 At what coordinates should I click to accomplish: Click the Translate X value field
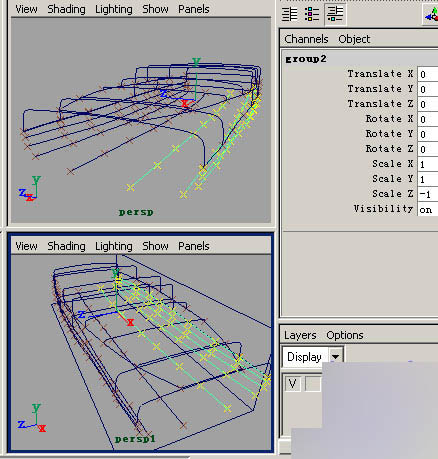click(428, 74)
